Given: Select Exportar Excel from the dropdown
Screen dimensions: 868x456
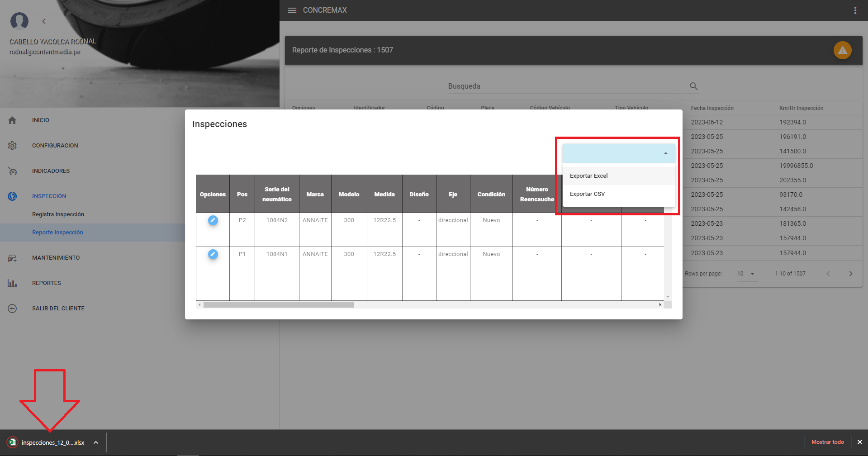Looking at the screenshot, I should pyautogui.click(x=588, y=176).
